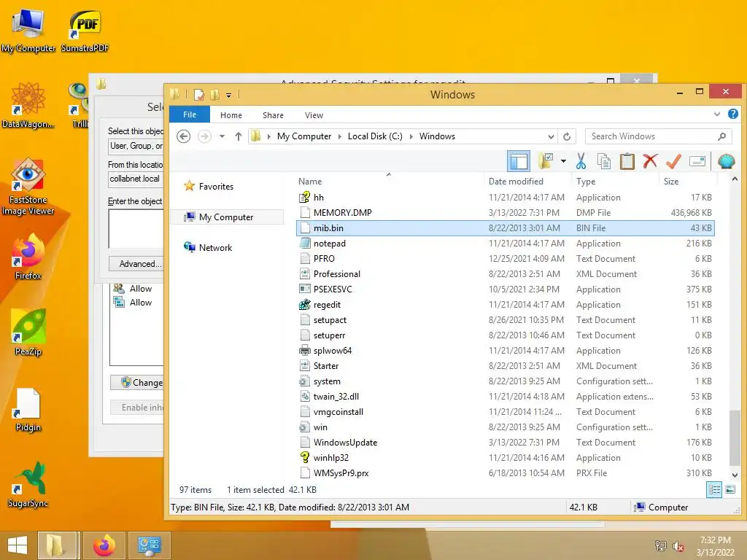Screen dimensions: 747x560
Task: Open recent locations dropdown arrow
Action: tap(222, 136)
